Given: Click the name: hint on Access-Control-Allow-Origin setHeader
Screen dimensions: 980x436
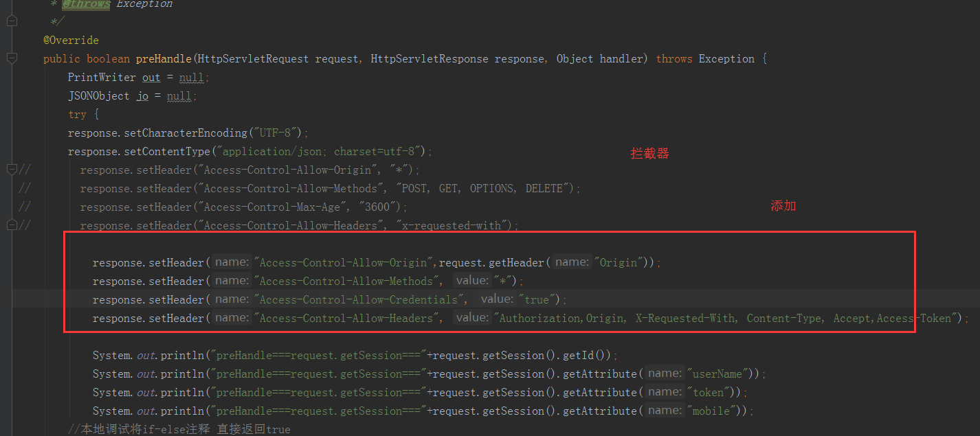Looking at the screenshot, I should pyautogui.click(x=231, y=262).
